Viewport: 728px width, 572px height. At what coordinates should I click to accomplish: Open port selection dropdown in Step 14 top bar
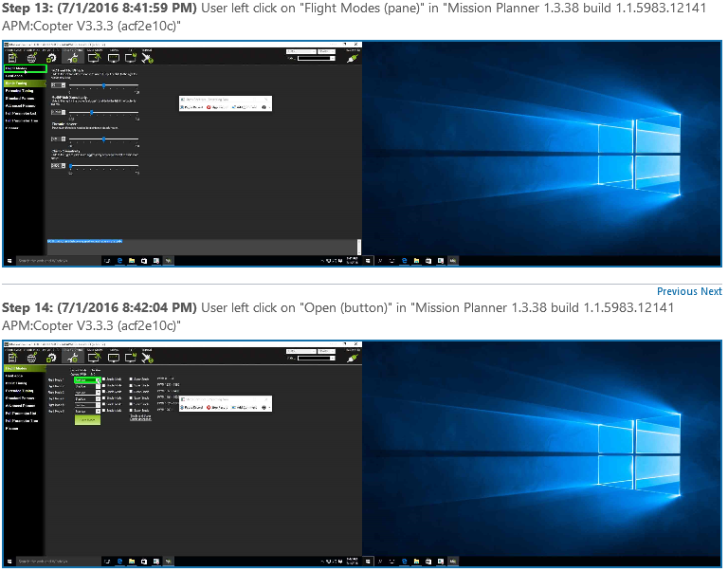300,351
